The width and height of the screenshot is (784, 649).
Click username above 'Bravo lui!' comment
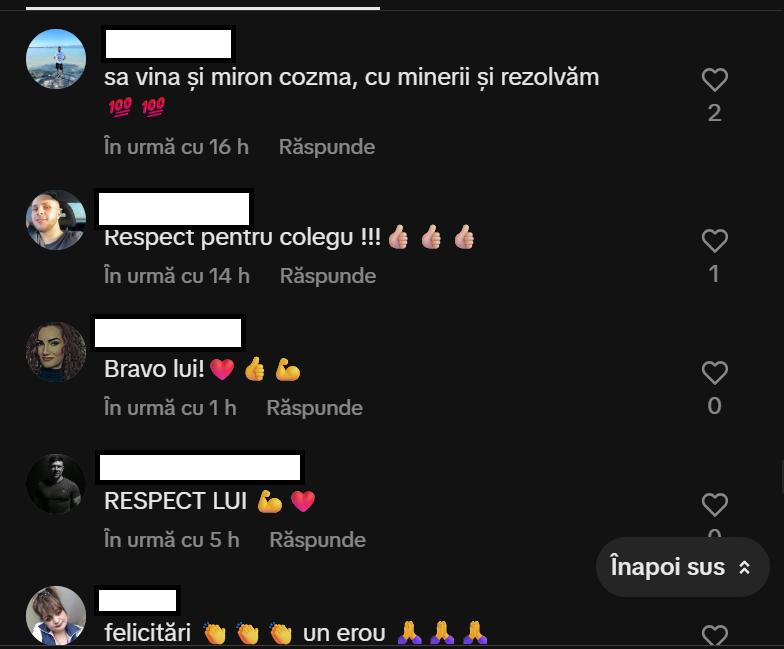(x=168, y=333)
